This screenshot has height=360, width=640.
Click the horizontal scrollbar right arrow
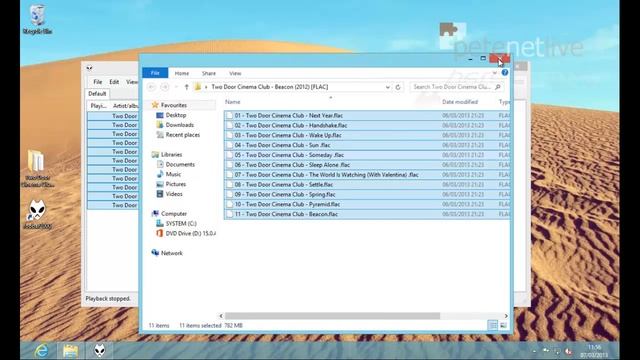(506, 316)
